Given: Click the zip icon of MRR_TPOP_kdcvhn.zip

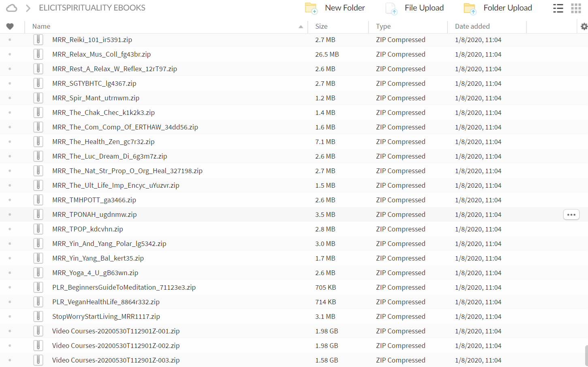Looking at the screenshot, I should click(x=38, y=229).
